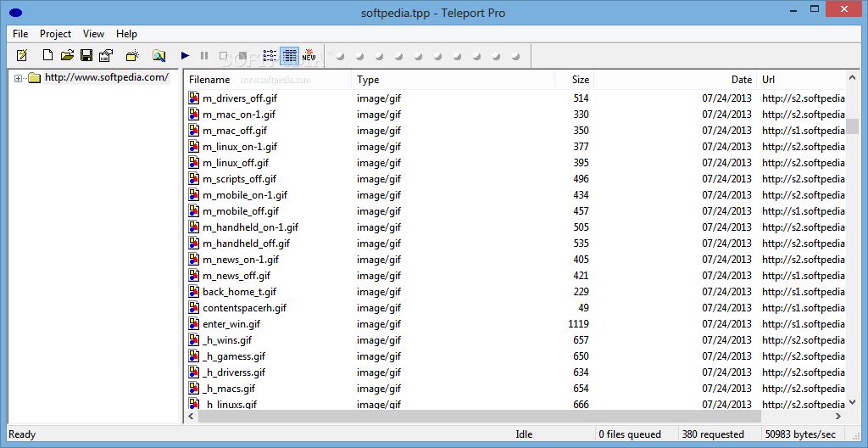Click the icon beside _h_macs.gif
868x448 pixels.
click(193, 388)
